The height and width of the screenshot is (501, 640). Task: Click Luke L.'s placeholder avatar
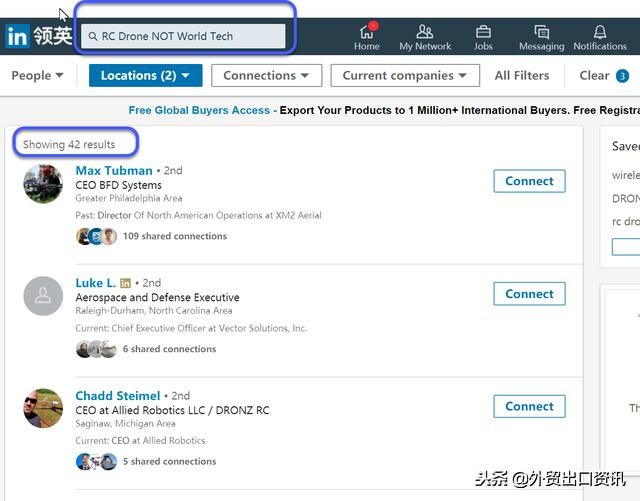point(43,296)
